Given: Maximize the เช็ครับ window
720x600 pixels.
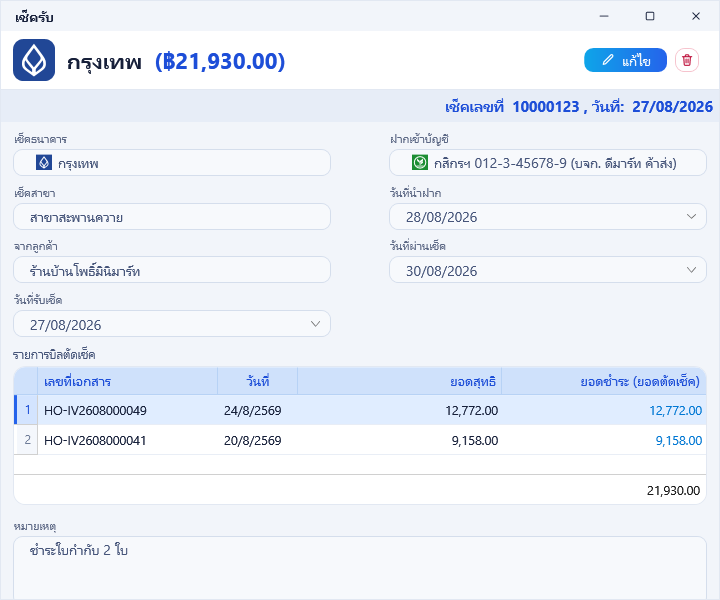Looking at the screenshot, I should click(x=650, y=16).
